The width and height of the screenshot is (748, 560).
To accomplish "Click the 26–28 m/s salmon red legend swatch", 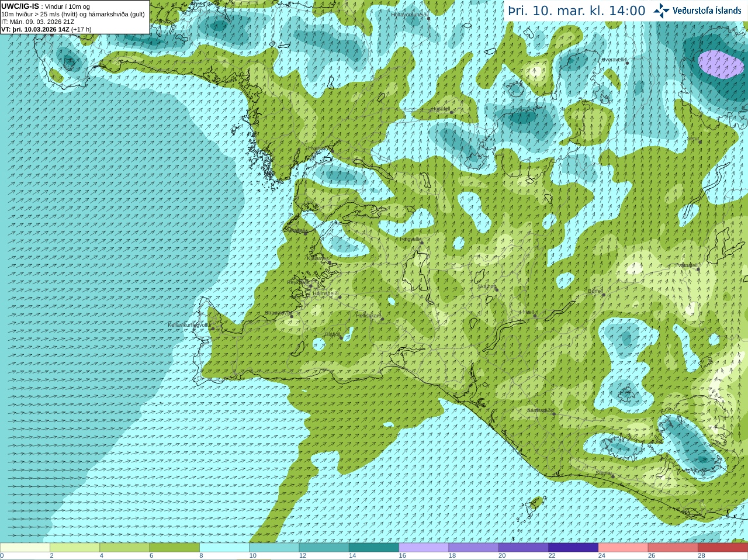I will coord(673,548).
